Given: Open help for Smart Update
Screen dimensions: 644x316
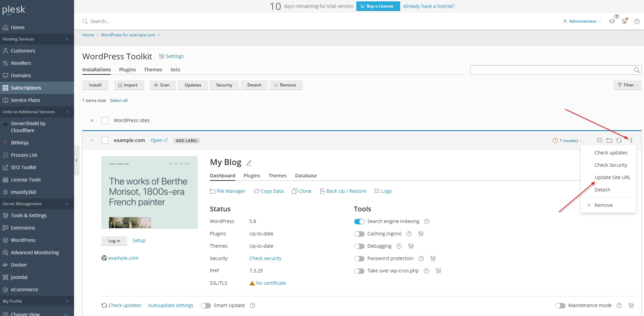Looking at the screenshot, I should (x=253, y=305).
